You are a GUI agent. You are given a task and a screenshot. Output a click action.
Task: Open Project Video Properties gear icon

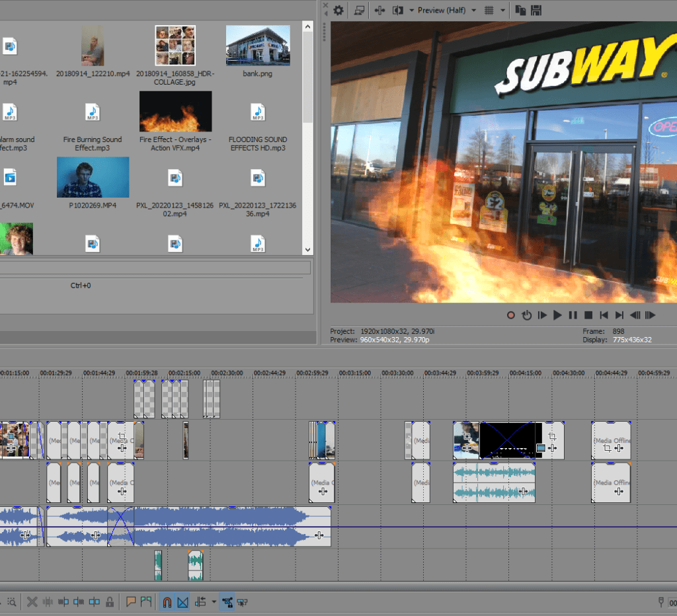(x=338, y=10)
